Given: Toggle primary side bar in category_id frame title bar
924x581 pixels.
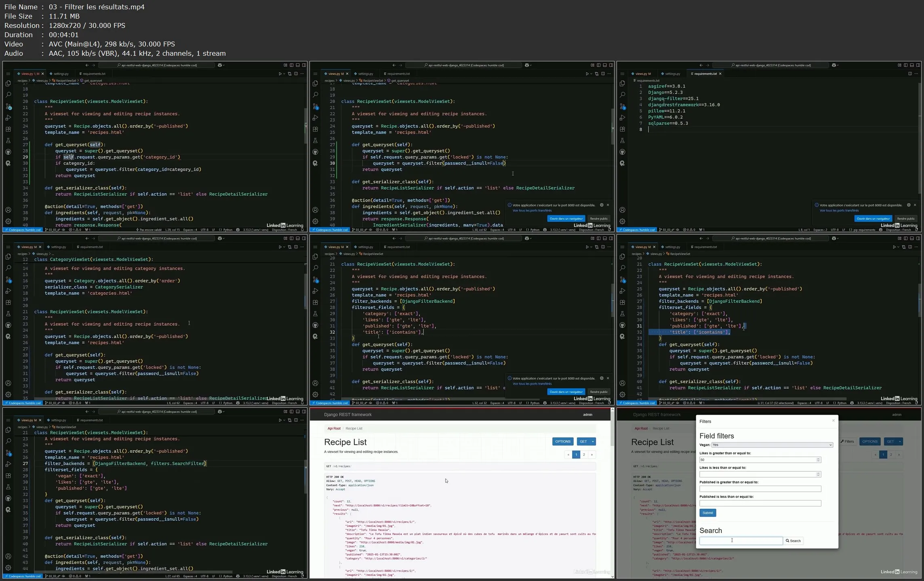Looking at the screenshot, I should point(291,65).
